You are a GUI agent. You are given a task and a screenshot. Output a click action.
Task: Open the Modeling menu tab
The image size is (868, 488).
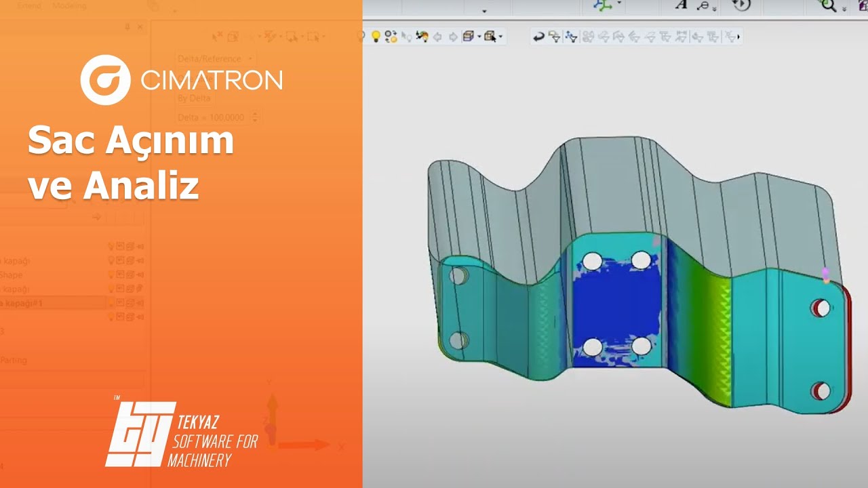tap(69, 5)
